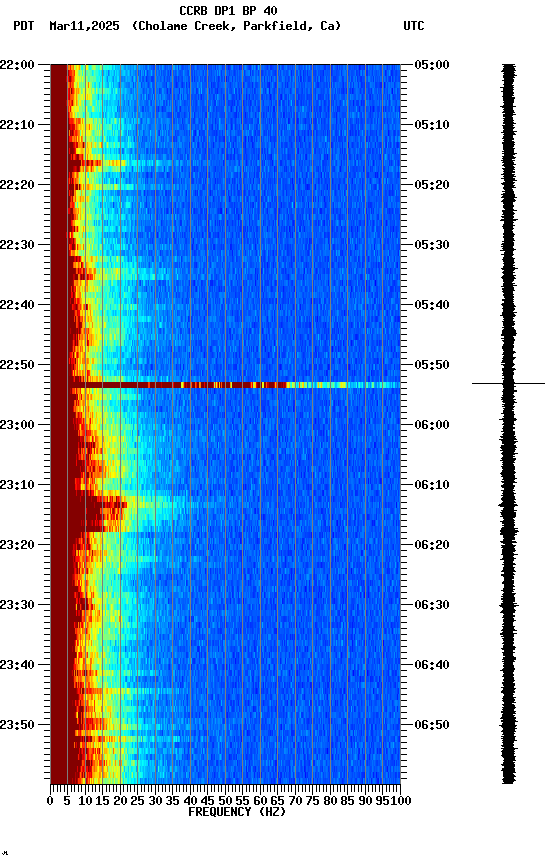Click the 22:20 PDT time label

point(17,185)
